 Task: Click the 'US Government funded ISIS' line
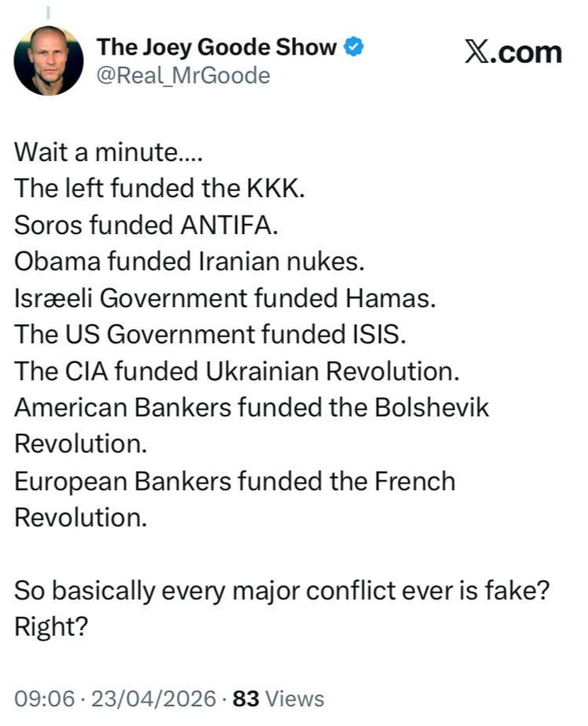pos(210,334)
